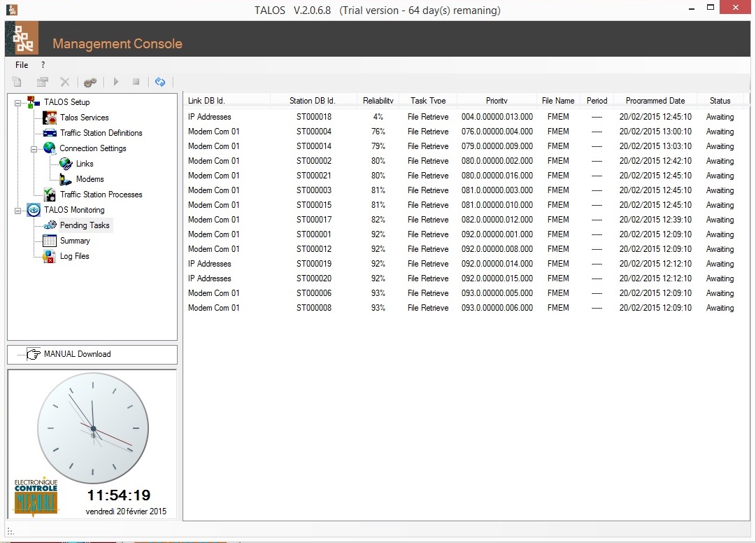Click the Log Files icon
This screenshot has height=543, width=756.
coord(50,256)
